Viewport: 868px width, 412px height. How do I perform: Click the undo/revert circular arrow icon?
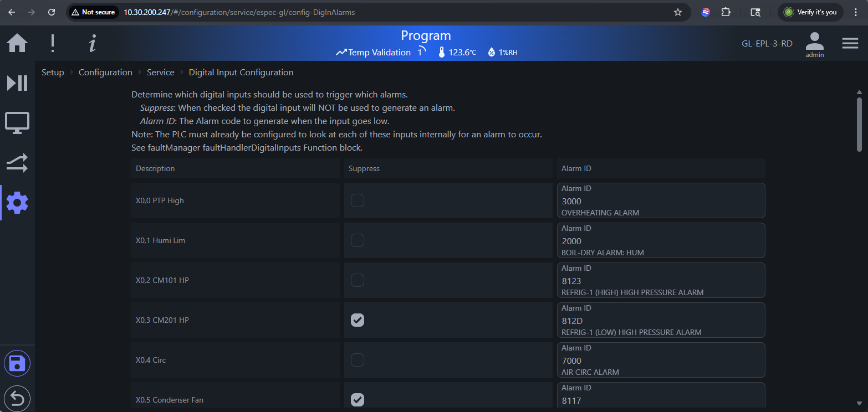[x=17, y=398]
